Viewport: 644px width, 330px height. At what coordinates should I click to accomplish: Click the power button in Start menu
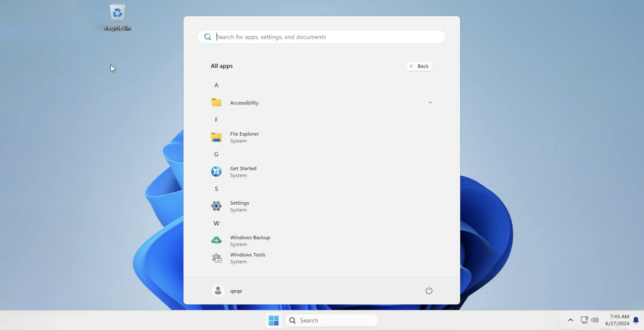[428, 291]
